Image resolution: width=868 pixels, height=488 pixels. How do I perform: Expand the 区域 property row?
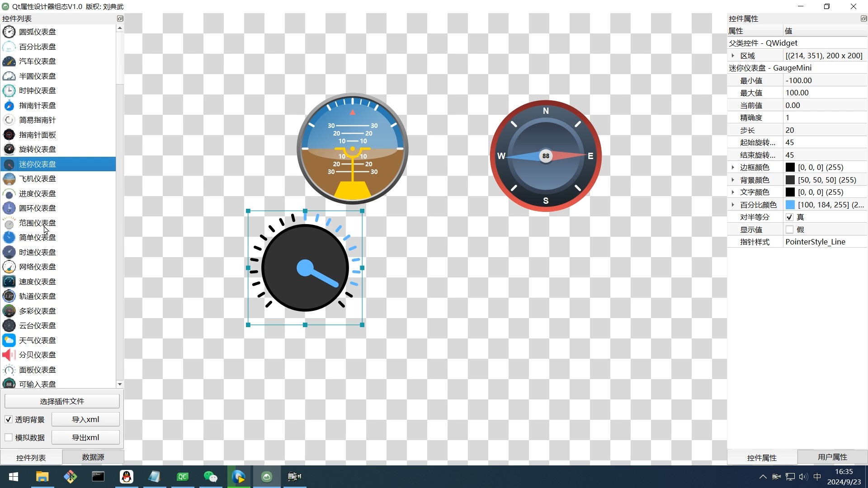tap(733, 56)
